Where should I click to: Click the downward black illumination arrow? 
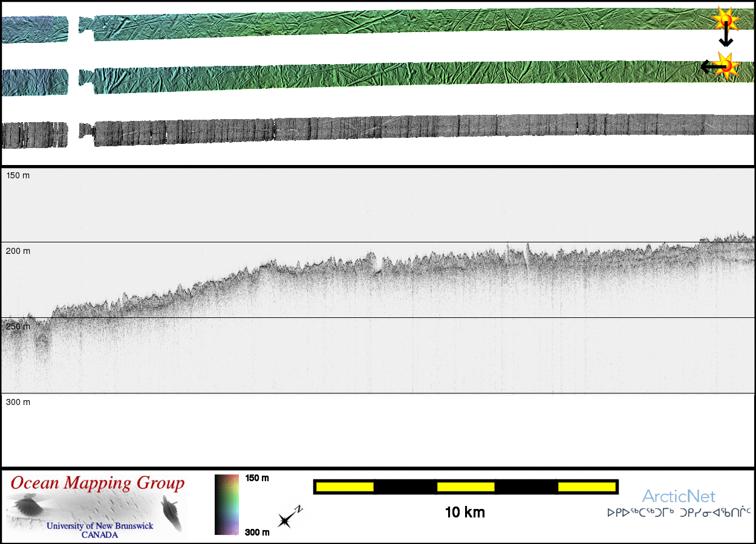pos(726,37)
